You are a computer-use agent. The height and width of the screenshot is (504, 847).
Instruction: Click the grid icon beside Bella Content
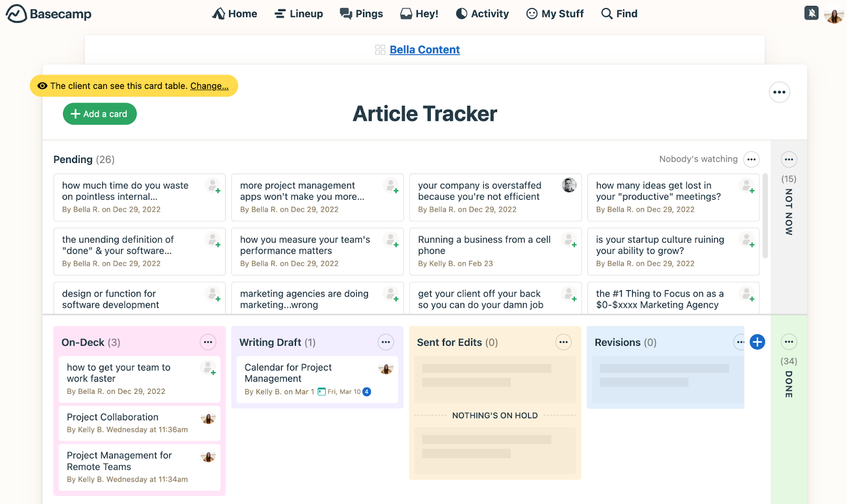pyautogui.click(x=380, y=50)
